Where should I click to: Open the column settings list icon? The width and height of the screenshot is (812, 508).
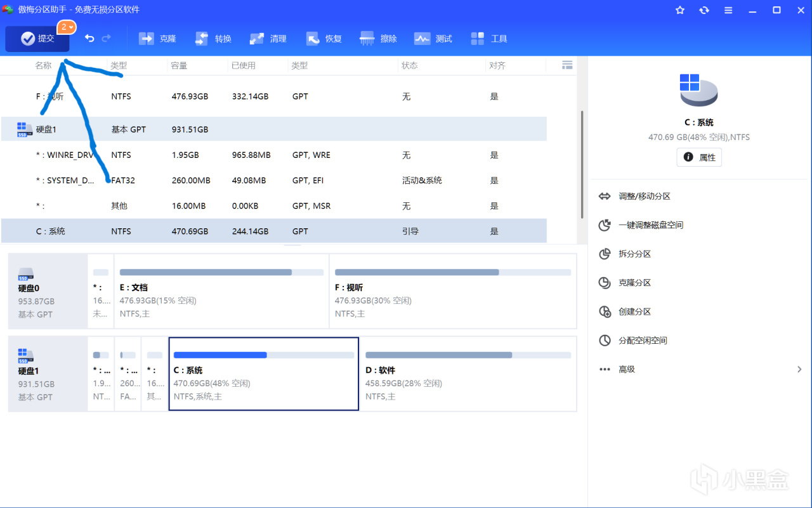click(567, 65)
